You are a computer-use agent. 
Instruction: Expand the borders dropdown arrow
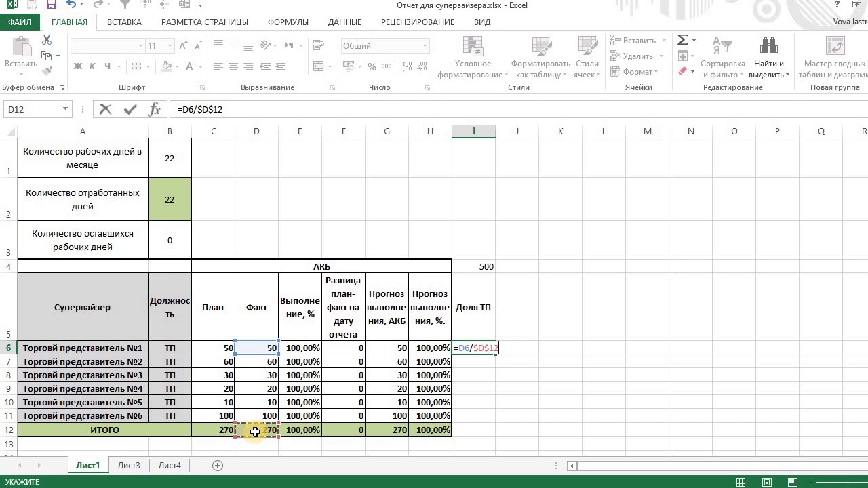tap(149, 66)
